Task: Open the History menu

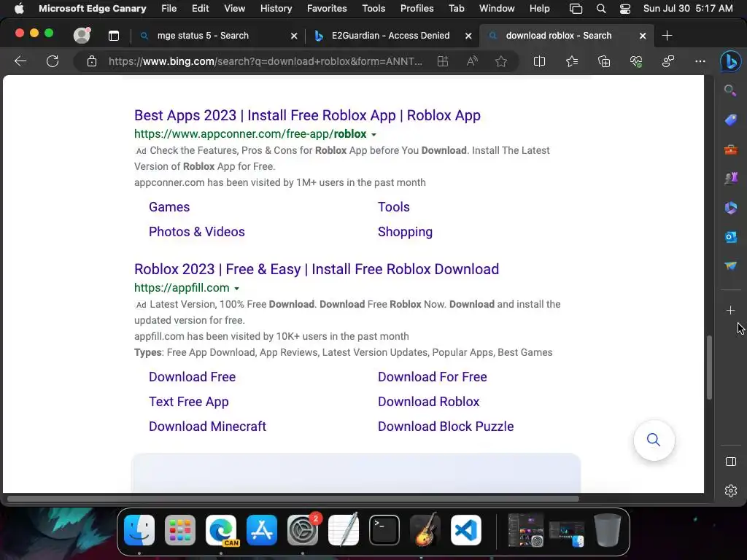Action: click(276, 8)
